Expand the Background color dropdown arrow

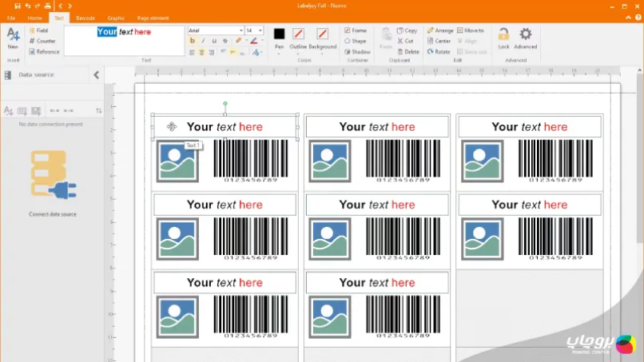tap(323, 54)
